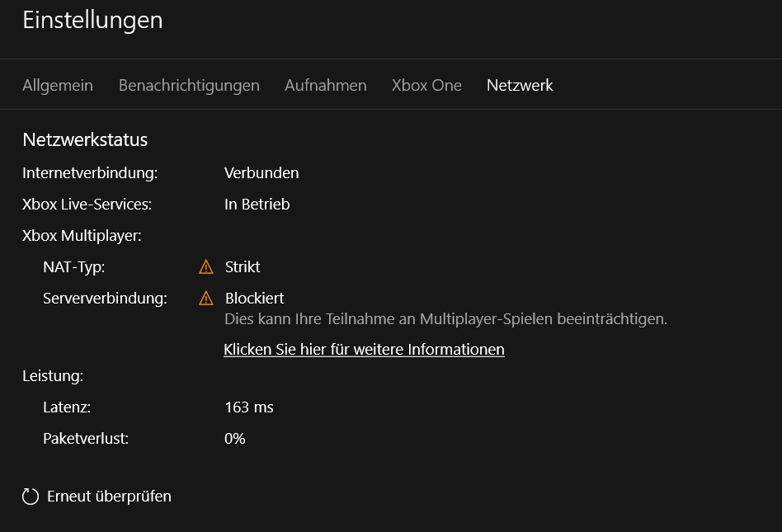Click the '163 ms' latency value
The image size is (782, 532).
click(x=249, y=407)
